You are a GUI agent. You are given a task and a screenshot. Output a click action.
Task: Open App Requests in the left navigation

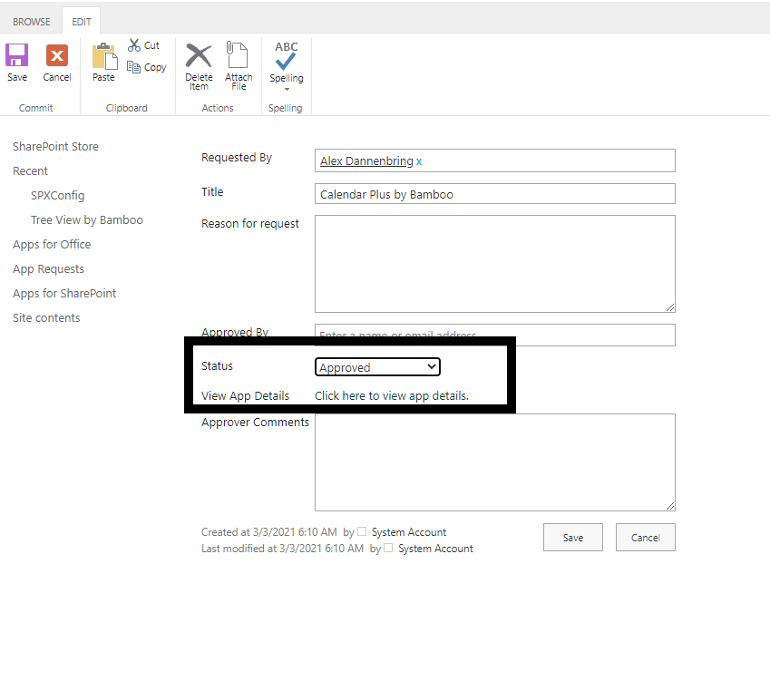(48, 269)
